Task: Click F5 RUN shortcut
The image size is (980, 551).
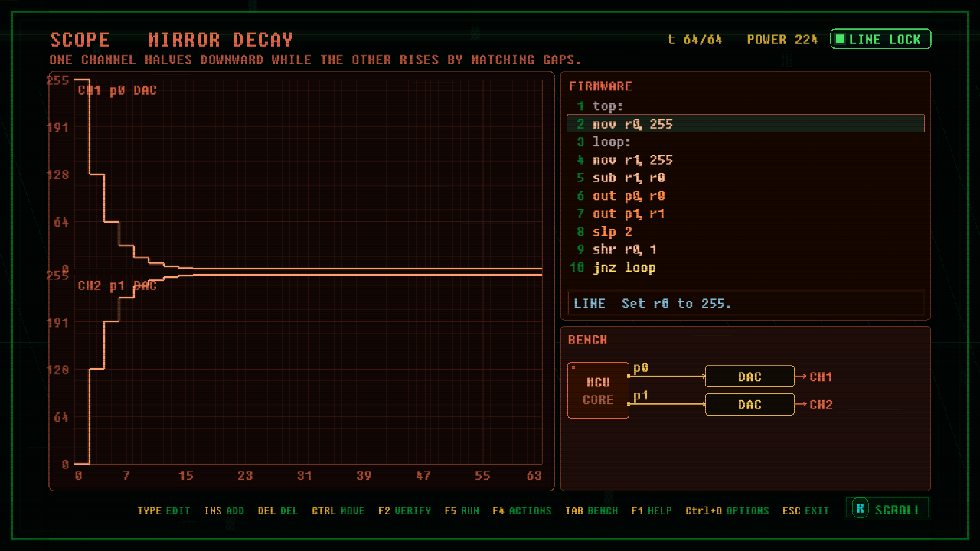Action: click(462, 510)
